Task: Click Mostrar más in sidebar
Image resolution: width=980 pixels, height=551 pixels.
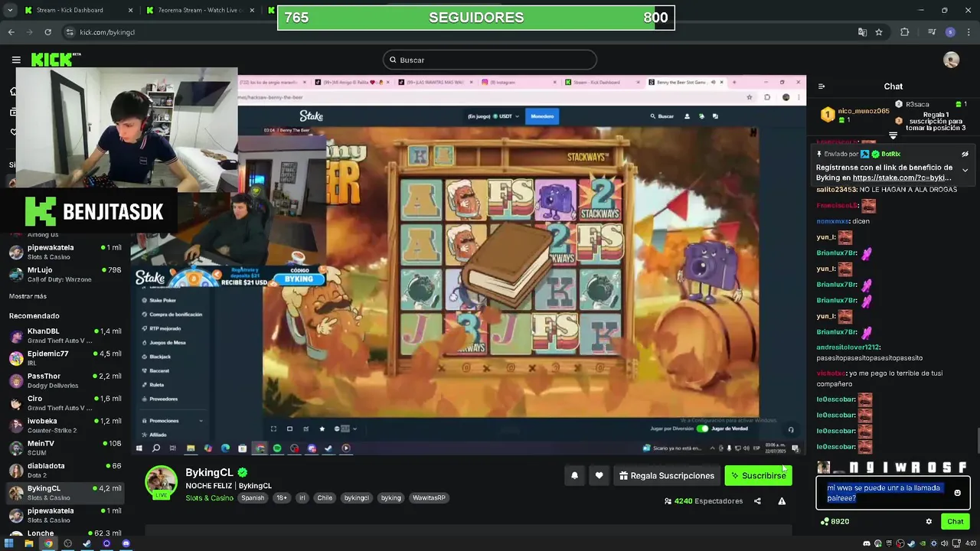Action: point(28,296)
